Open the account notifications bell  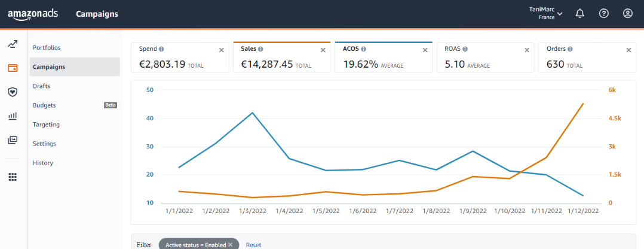[x=579, y=14]
